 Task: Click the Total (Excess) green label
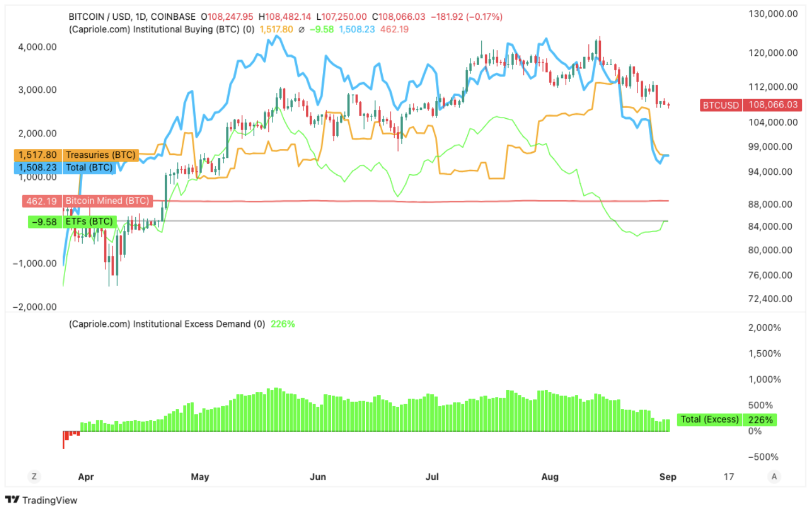click(709, 420)
